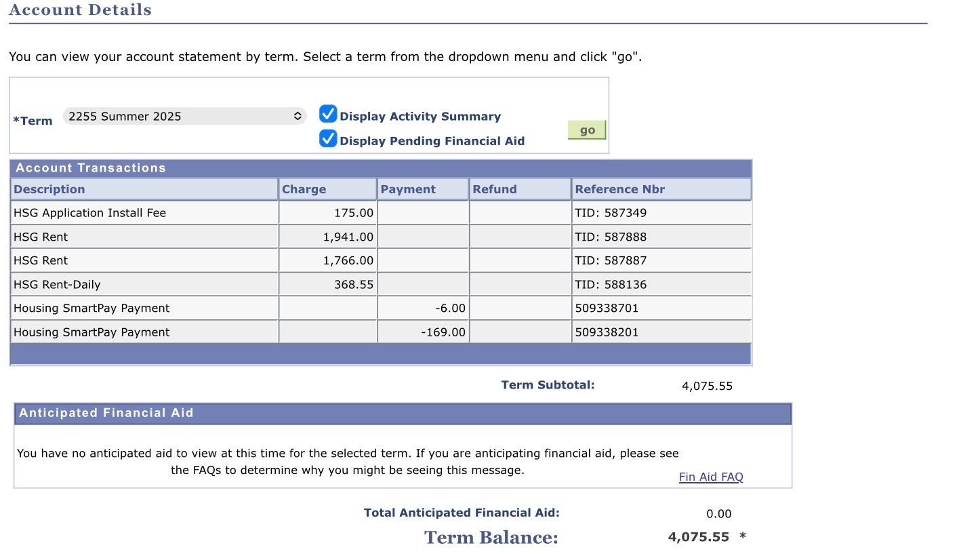Click the Display Activity Summary label

(420, 117)
